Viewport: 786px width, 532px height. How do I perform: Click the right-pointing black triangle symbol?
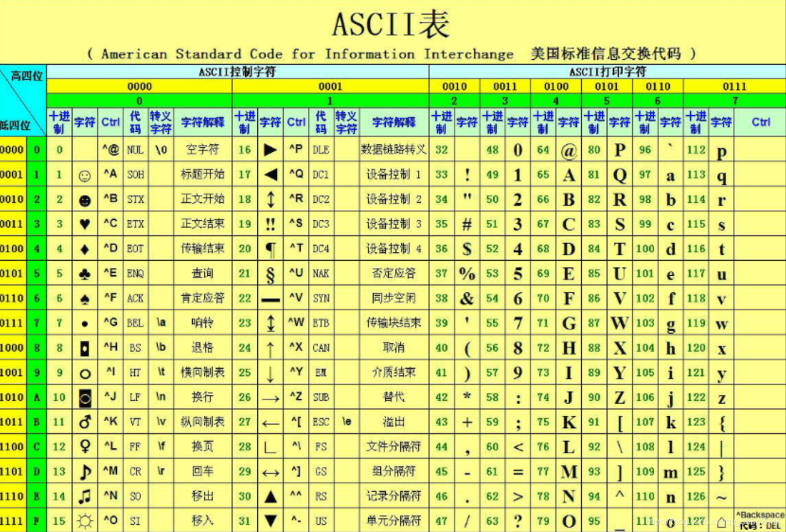(x=271, y=149)
